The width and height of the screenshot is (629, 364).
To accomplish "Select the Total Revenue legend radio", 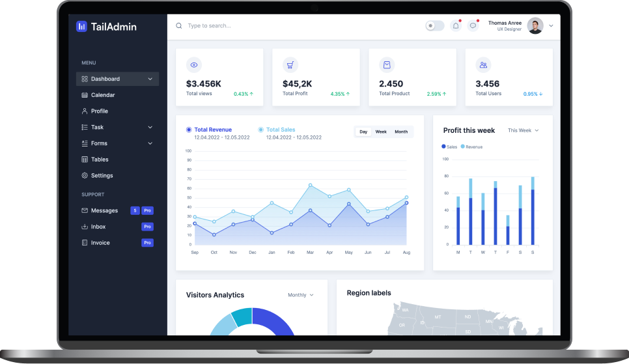I will 189,130.
